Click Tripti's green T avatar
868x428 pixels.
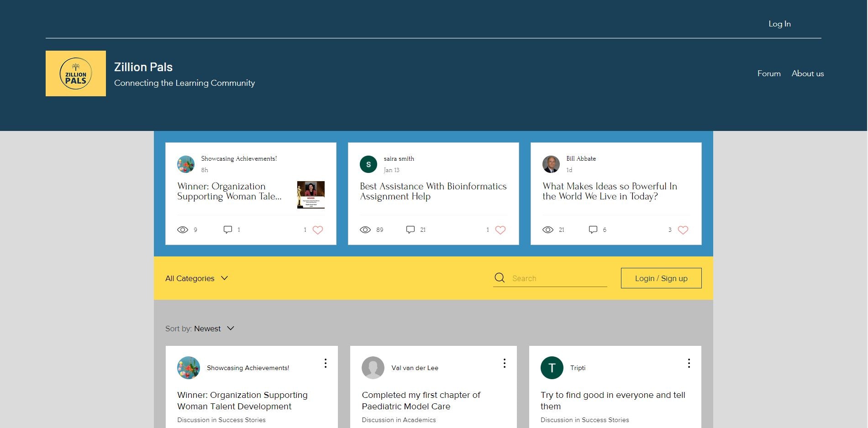pos(552,368)
